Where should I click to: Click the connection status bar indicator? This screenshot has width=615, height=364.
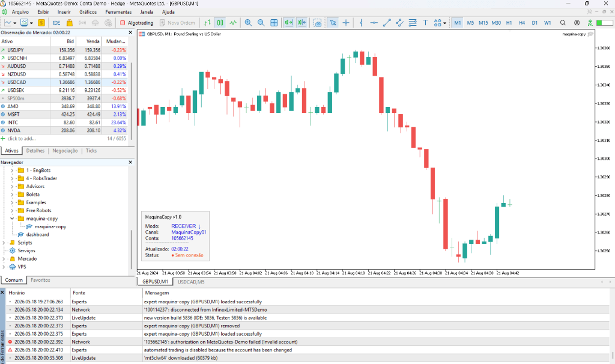[x=604, y=23]
